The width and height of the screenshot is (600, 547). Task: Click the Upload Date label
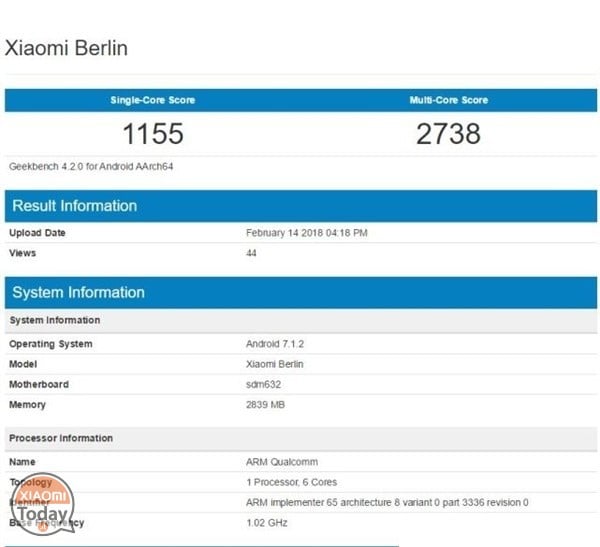[37, 233]
